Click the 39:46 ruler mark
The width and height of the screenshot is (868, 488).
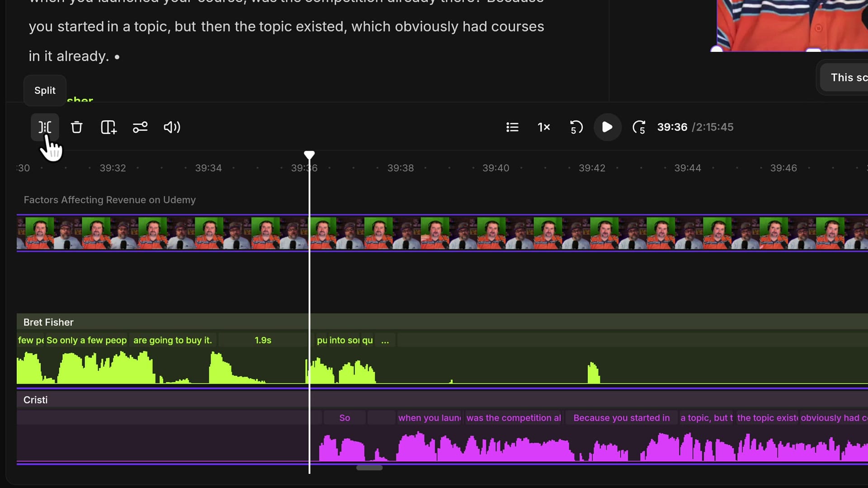pos(783,168)
